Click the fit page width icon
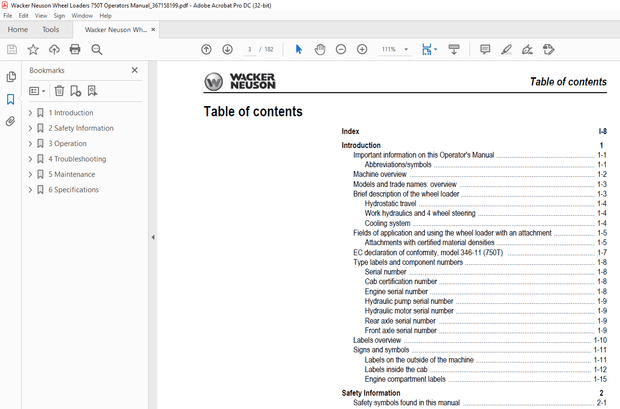This screenshot has height=409, width=620. point(427,49)
